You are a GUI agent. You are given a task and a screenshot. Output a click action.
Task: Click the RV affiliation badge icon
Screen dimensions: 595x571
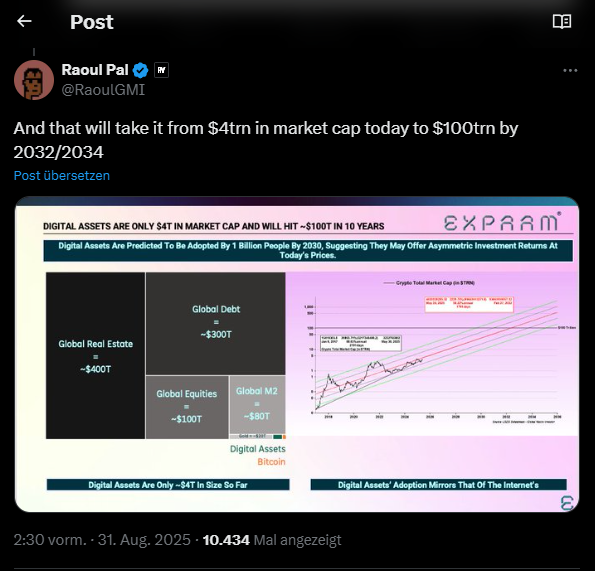point(161,70)
